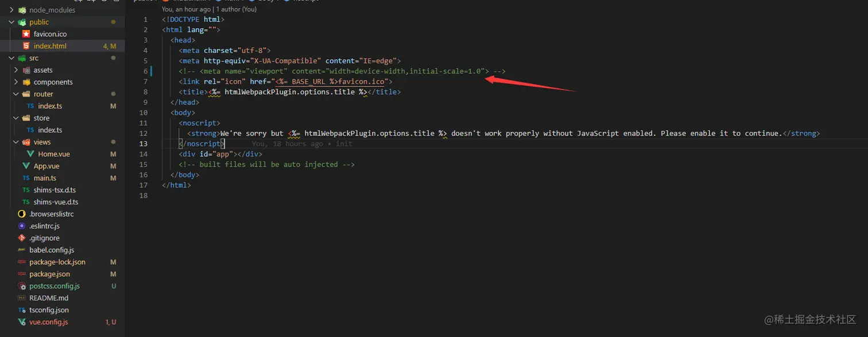Open the shims-tsx.d.ts file

click(55, 190)
